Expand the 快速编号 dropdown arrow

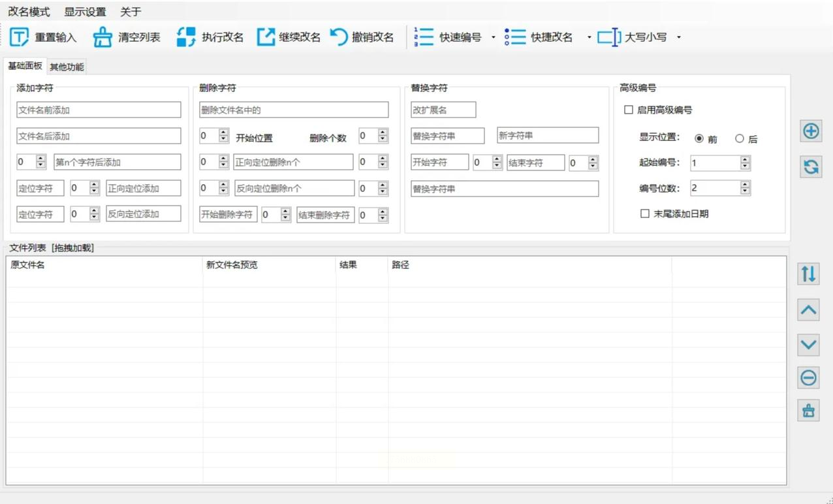pyautogui.click(x=493, y=37)
